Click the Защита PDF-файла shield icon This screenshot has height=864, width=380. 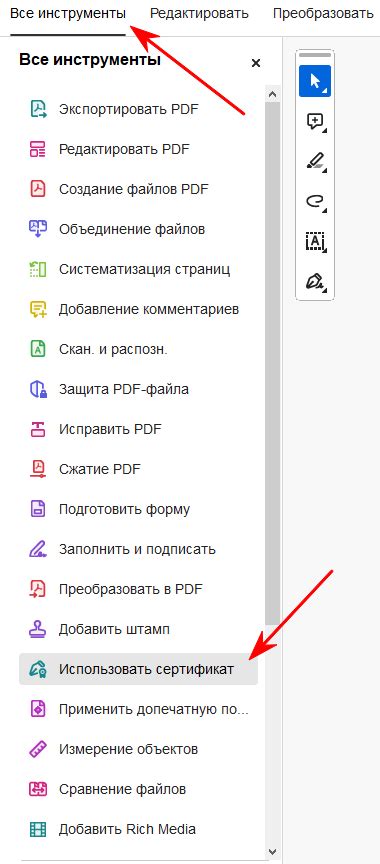tap(38, 389)
